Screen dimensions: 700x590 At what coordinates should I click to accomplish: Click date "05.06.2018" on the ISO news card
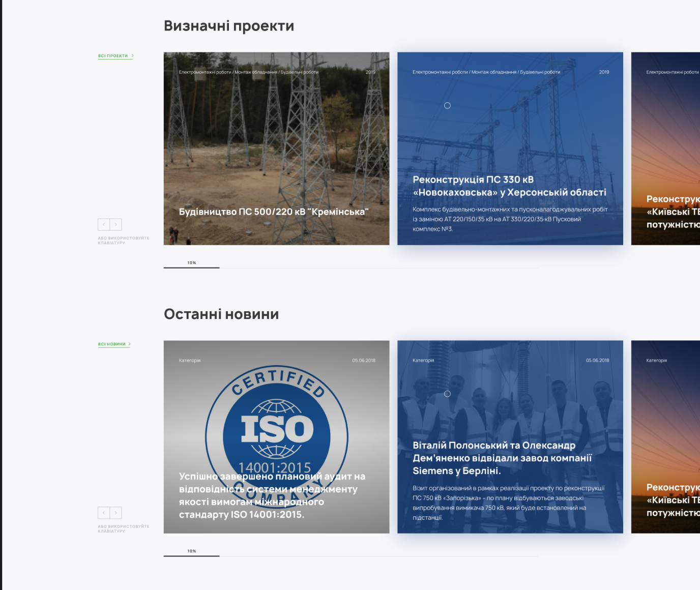click(364, 361)
